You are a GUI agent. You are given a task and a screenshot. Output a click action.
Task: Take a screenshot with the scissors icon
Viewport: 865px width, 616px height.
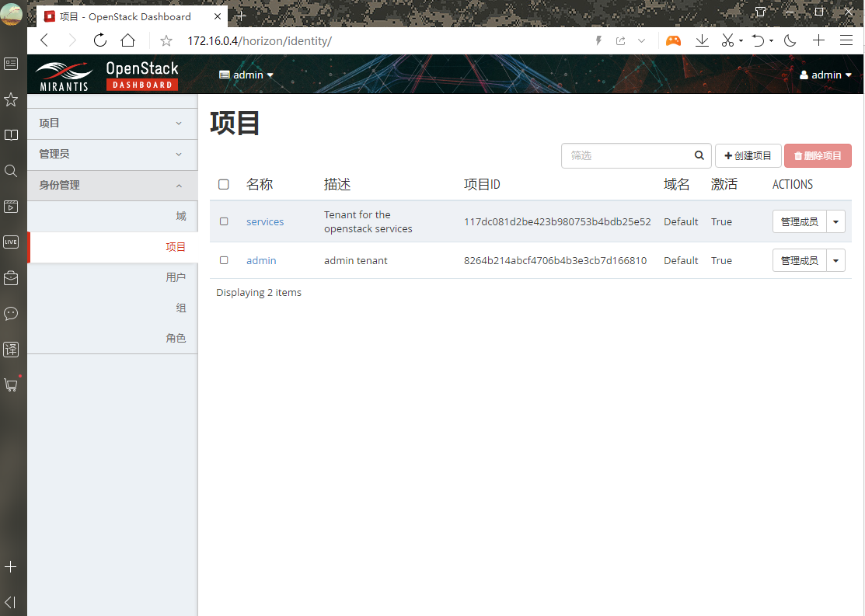pos(726,40)
